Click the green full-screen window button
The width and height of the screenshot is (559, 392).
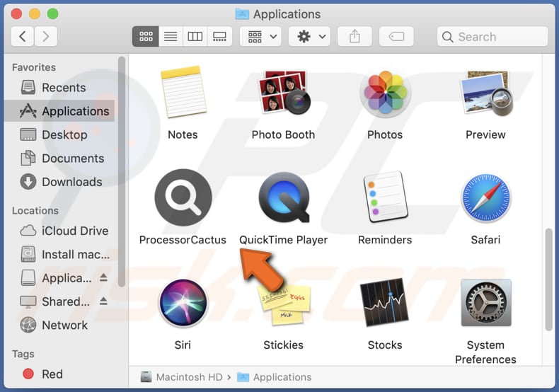click(53, 14)
